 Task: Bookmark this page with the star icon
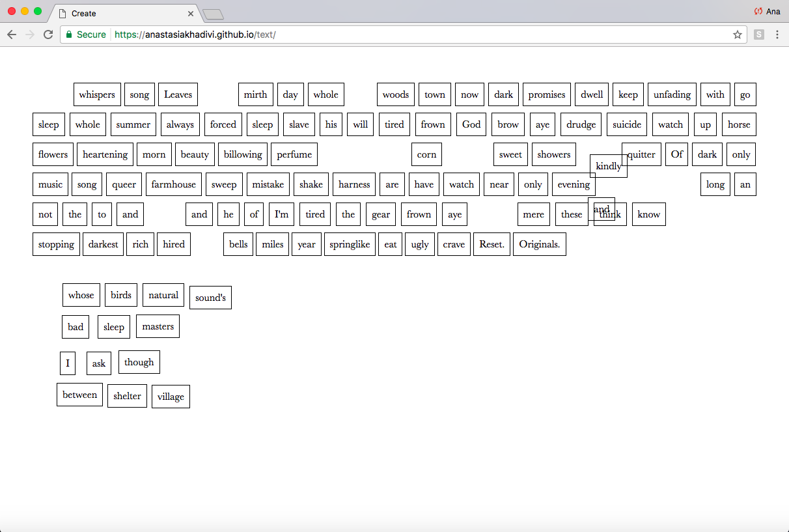pyautogui.click(x=738, y=35)
